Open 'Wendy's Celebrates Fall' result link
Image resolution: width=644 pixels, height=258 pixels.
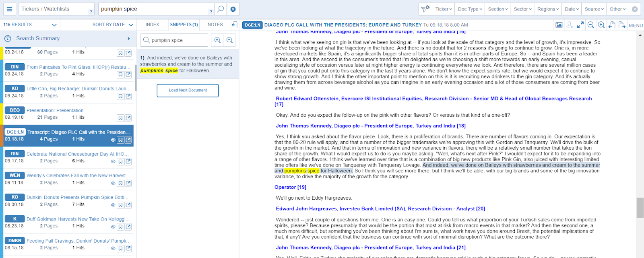[78, 176]
